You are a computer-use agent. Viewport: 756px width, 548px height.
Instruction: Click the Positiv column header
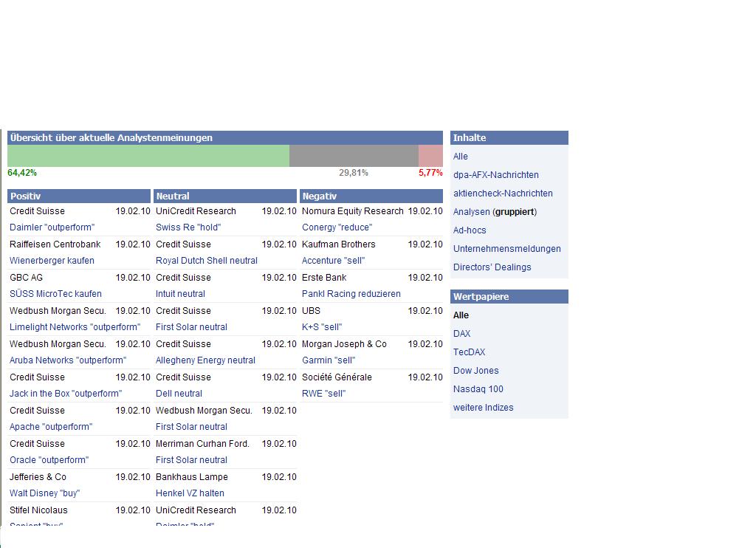click(79, 196)
